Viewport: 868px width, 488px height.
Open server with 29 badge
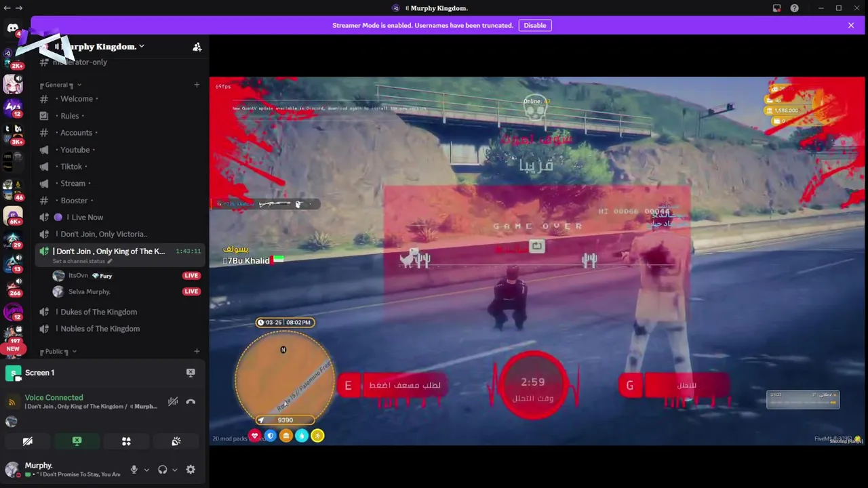13,240
